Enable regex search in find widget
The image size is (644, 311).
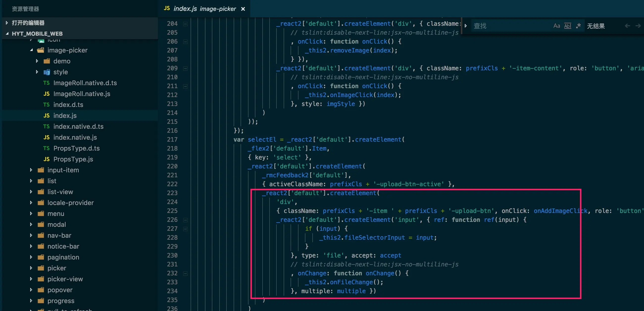578,26
